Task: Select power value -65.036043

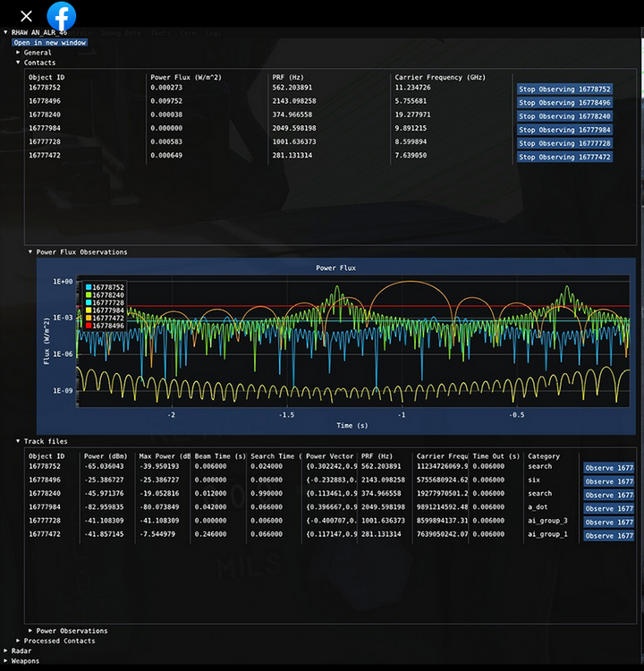Action: pyautogui.click(x=104, y=466)
